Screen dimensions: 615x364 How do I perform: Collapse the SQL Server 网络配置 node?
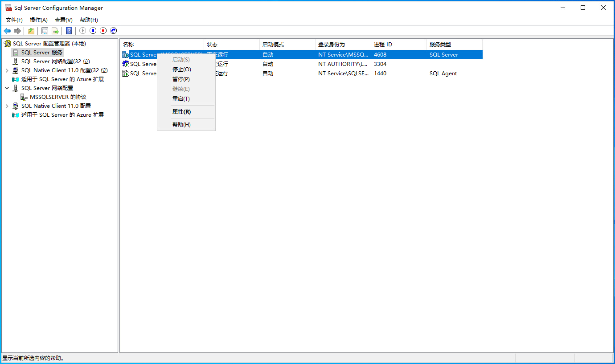click(x=7, y=88)
